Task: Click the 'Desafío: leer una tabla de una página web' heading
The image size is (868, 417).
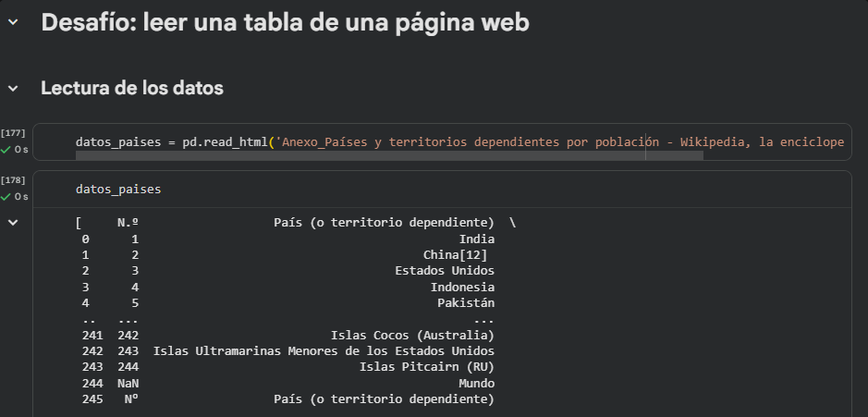Action: tap(285, 23)
